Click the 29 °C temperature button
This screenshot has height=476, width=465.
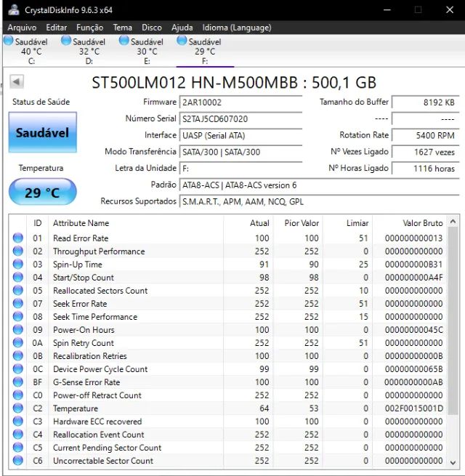pos(42,192)
